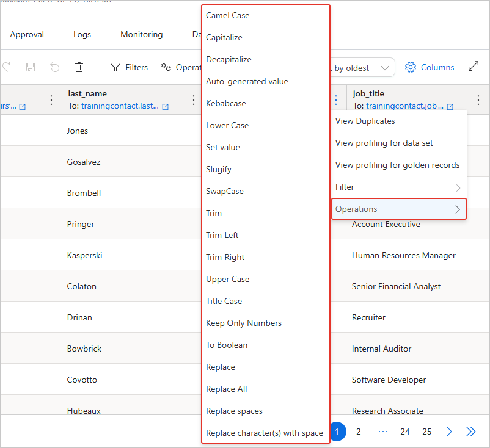Choose Replace spaces operation
This screenshot has width=490, height=448.
pos(266,411)
